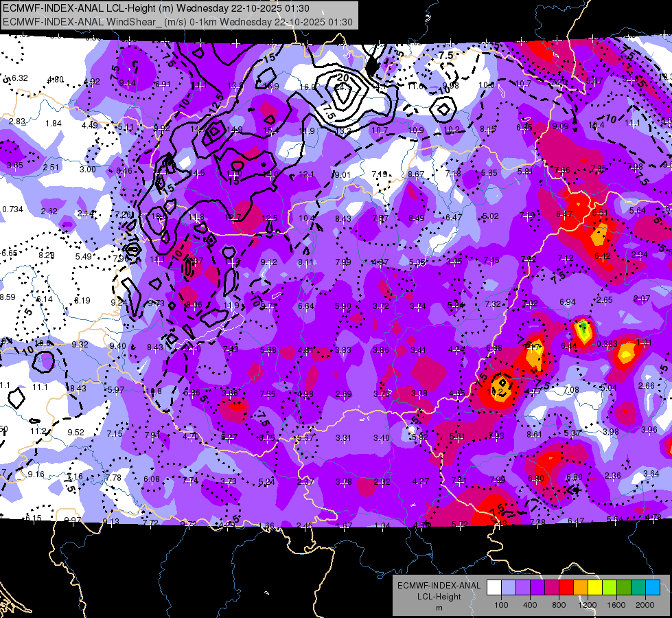Click the grid value 2.94
Viewport: 672px width, 618px height.
point(640,255)
